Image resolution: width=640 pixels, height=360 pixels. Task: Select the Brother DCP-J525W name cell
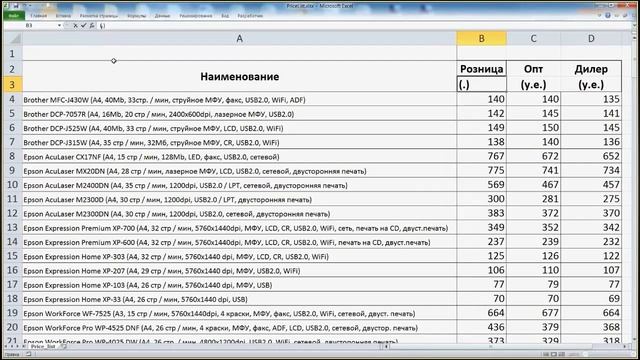pyautogui.click(x=239, y=128)
